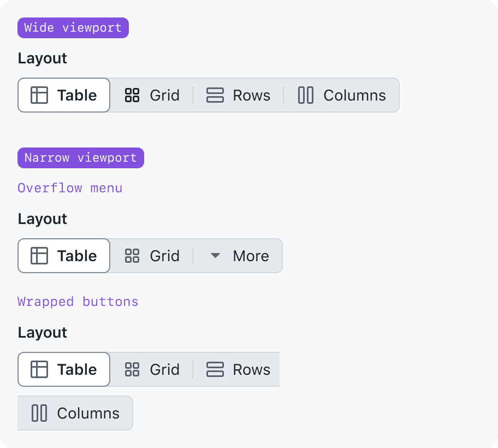Select Rows label in wide viewport control
Image resolution: width=498 pixels, height=448 pixels.
pos(251,95)
